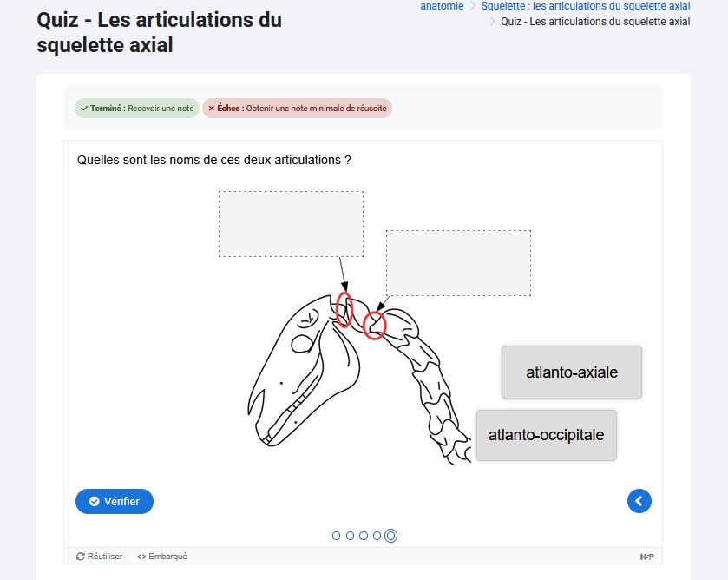Open the Embarqué embed code link
The height and width of the screenshot is (580, 728).
[162, 557]
